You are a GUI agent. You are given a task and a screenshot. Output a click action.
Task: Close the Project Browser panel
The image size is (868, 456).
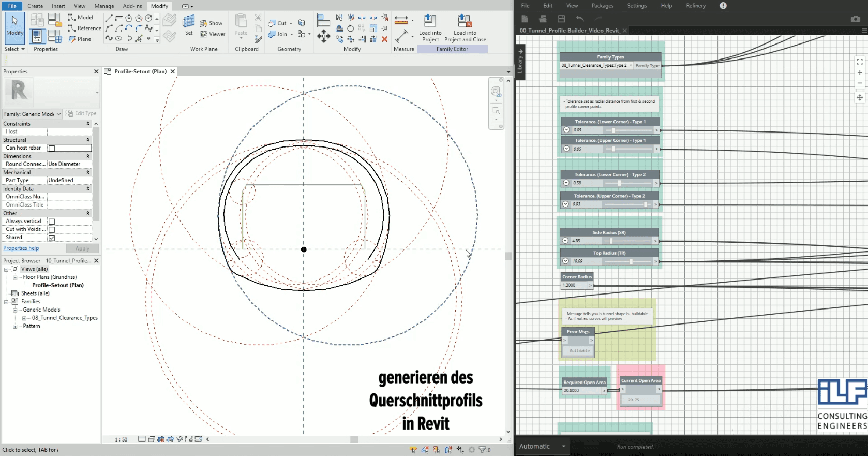click(x=96, y=261)
